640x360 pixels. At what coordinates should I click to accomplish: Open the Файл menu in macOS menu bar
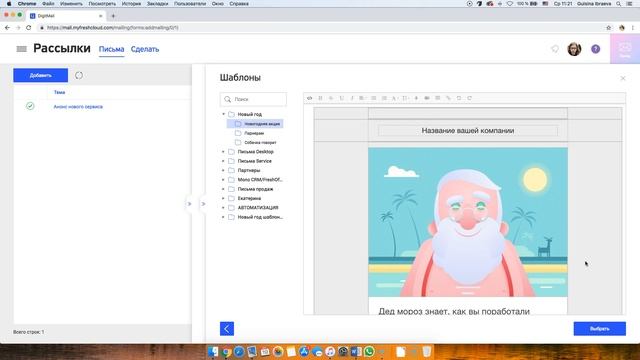point(48,4)
